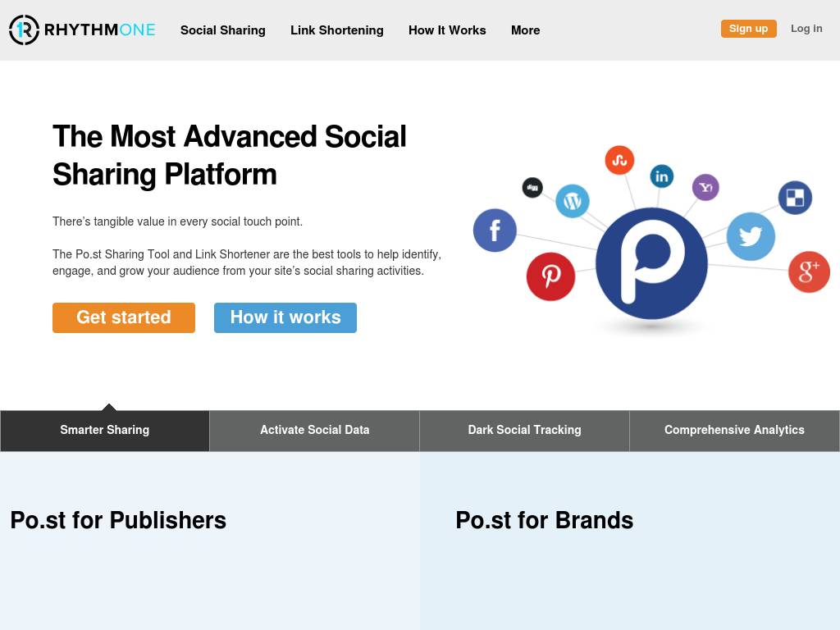Click the Google Plus icon
This screenshot has height=630, width=840.
[809, 272]
